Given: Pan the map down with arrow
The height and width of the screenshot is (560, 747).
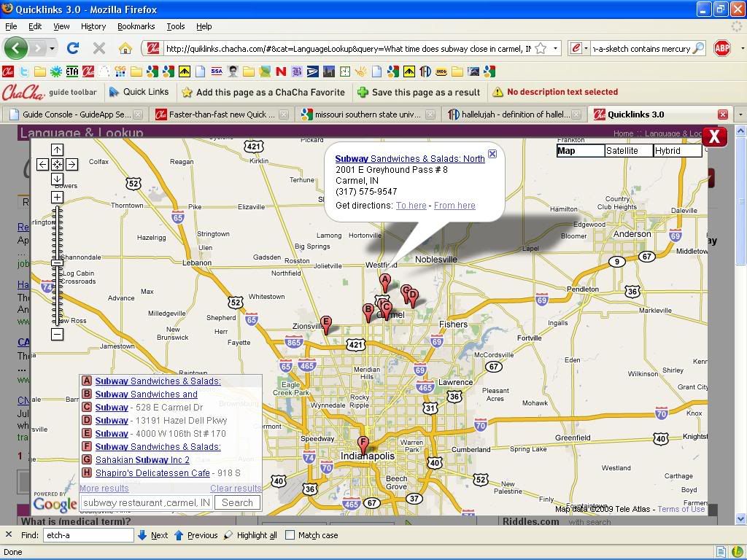Looking at the screenshot, I should click(x=57, y=179).
